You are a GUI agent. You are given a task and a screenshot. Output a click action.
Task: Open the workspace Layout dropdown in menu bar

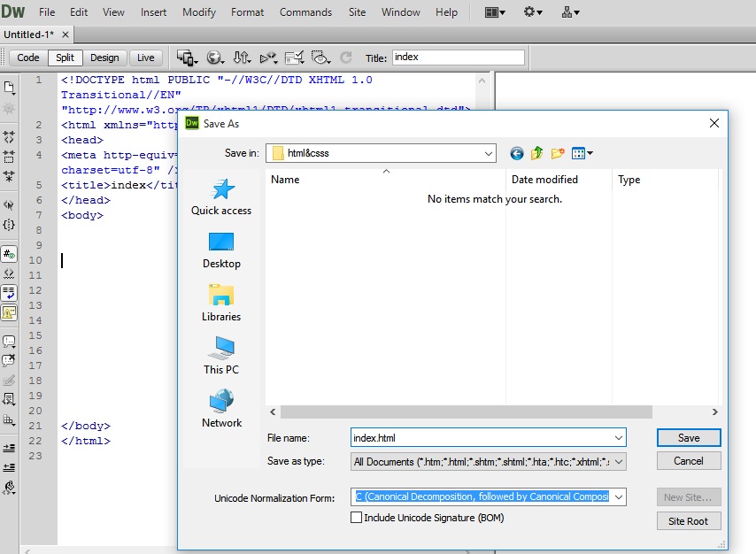tap(495, 12)
